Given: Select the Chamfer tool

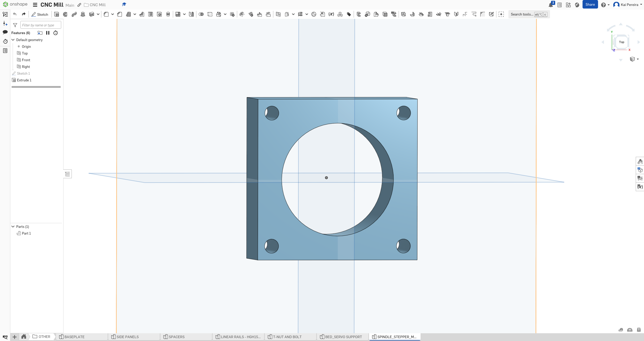Looking at the screenshot, I should point(120,14).
